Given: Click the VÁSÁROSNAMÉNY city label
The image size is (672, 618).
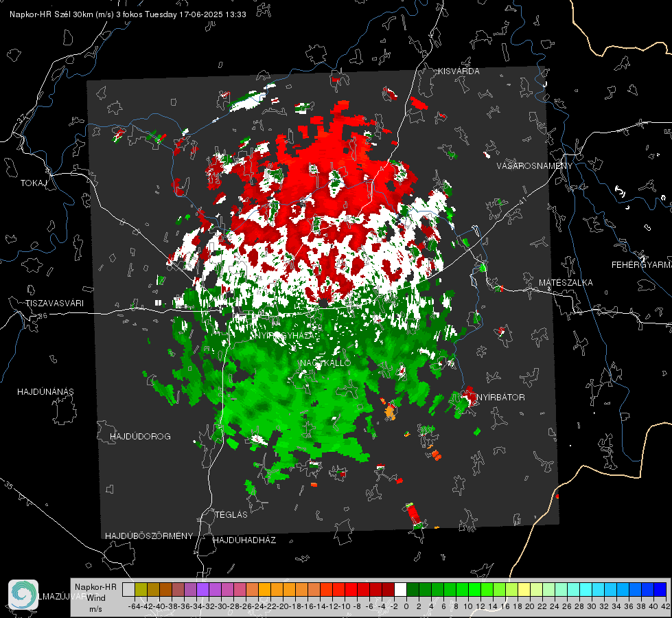Looking at the screenshot, I should pos(535,166).
